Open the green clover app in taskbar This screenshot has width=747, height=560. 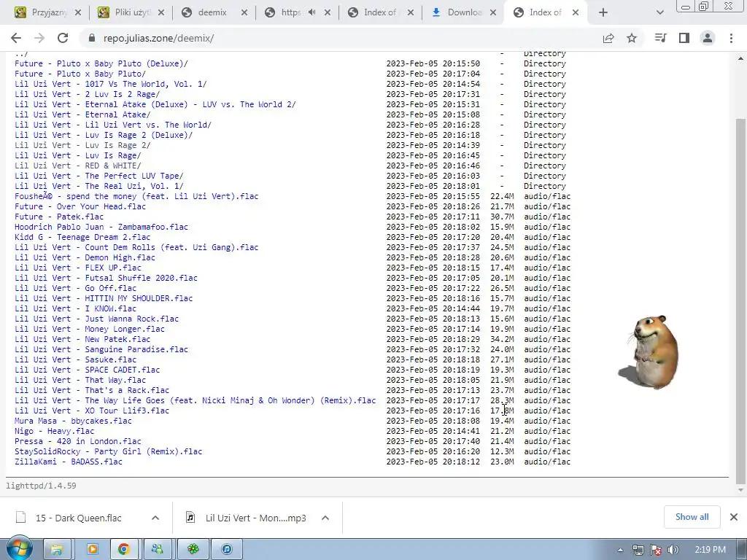193,549
